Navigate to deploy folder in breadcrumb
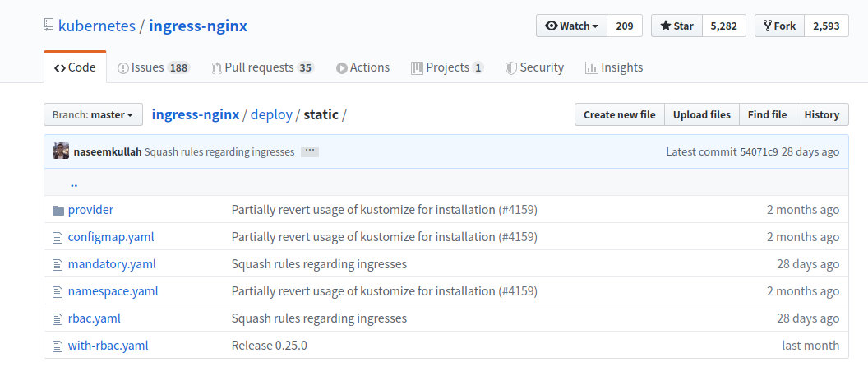 point(271,115)
